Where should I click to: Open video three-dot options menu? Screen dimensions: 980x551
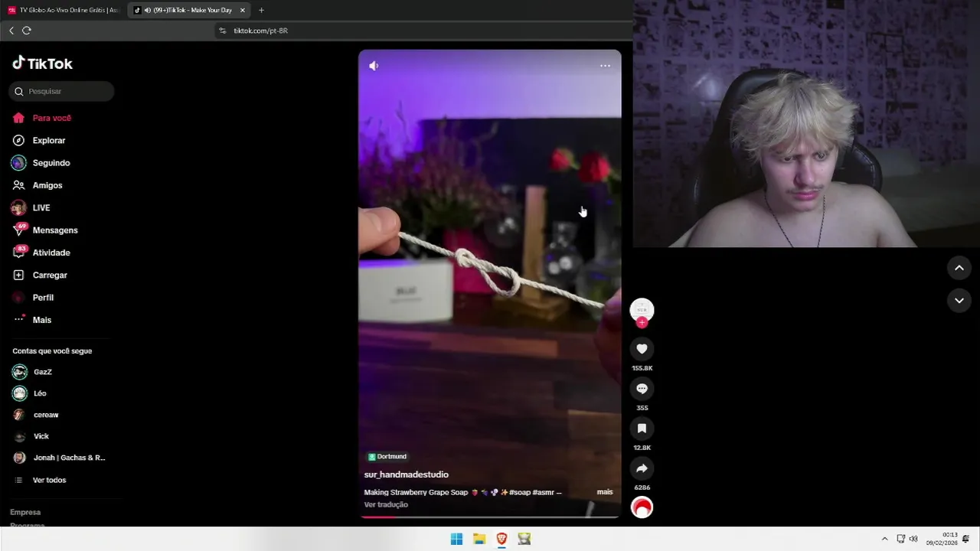tap(605, 66)
